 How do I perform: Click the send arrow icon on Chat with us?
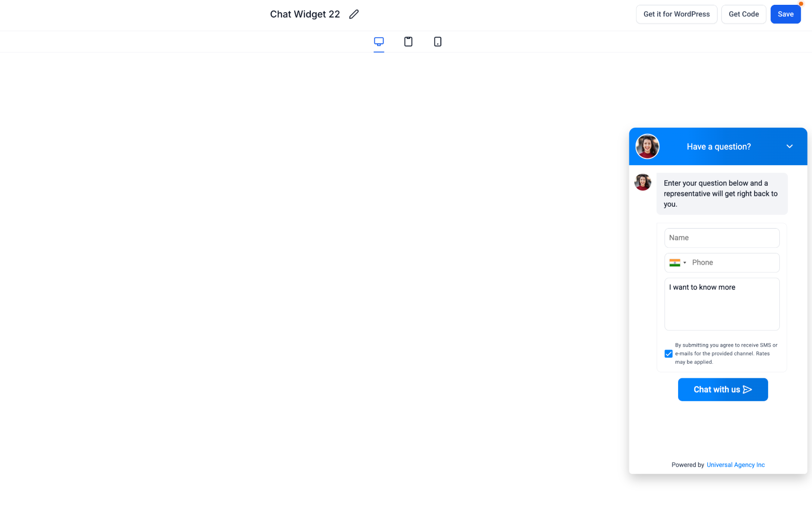pos(747,390)
